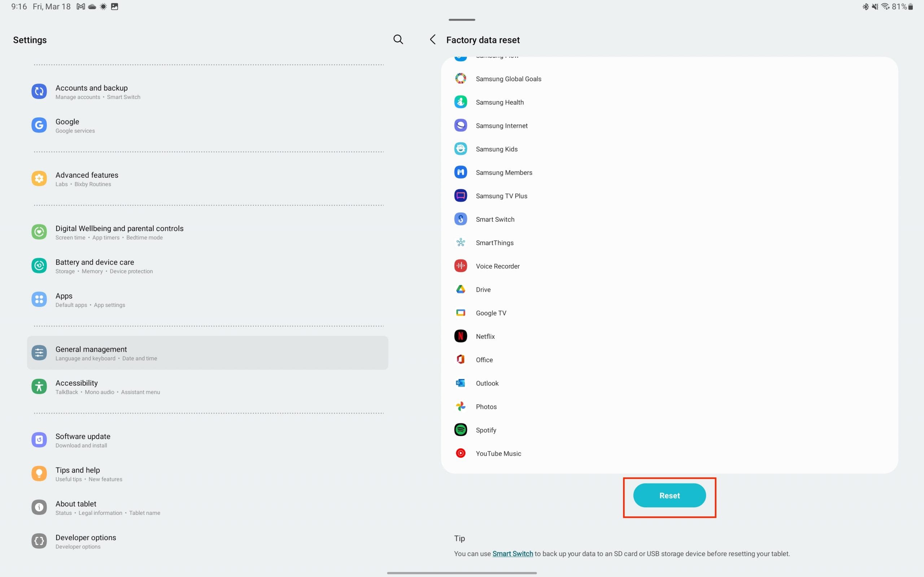Open General management settings
This screenshot has width=924, height=577.
point(92,353)
